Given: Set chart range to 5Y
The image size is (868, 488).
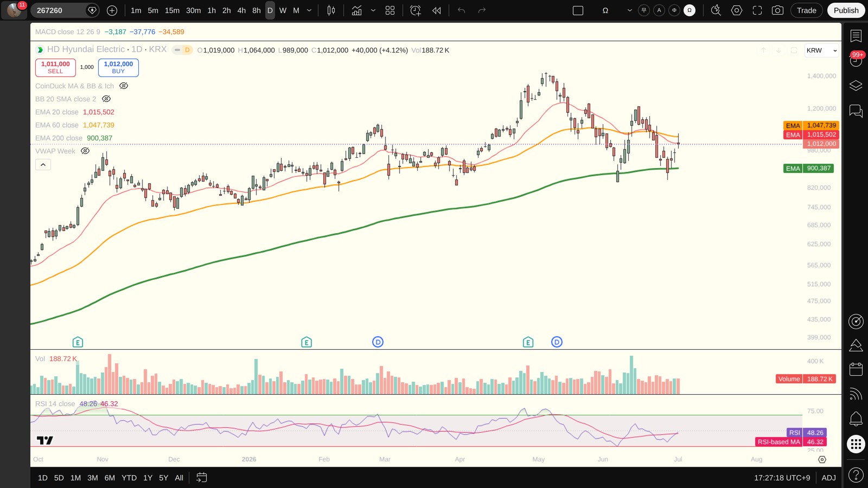Looking at the screenshot, I should 163,478.
